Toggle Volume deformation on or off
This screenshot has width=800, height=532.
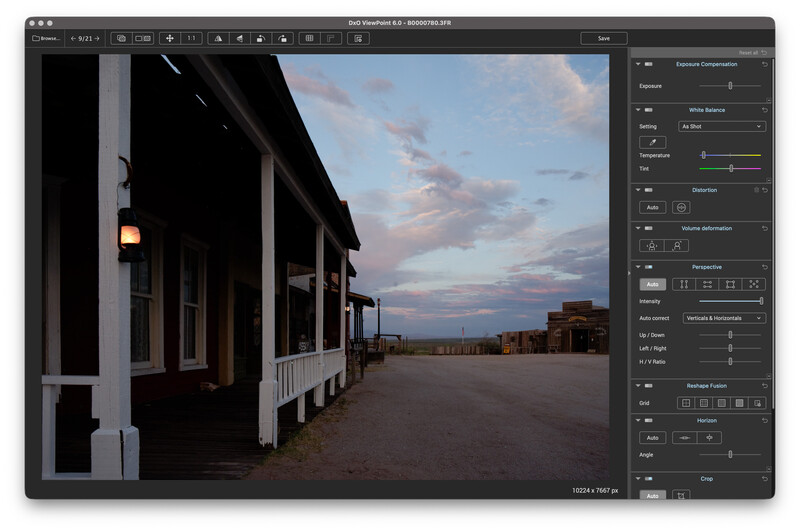coord(648,228)
